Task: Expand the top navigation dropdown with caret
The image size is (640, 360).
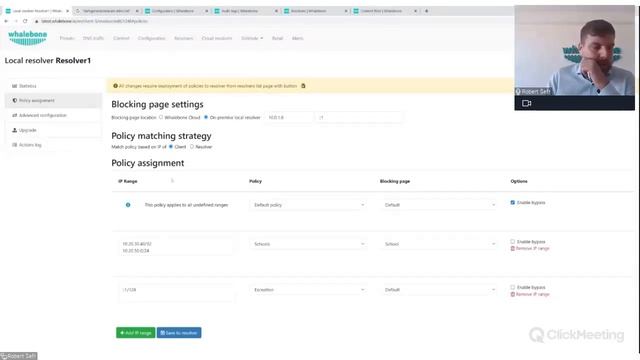Action: (252, 38)
